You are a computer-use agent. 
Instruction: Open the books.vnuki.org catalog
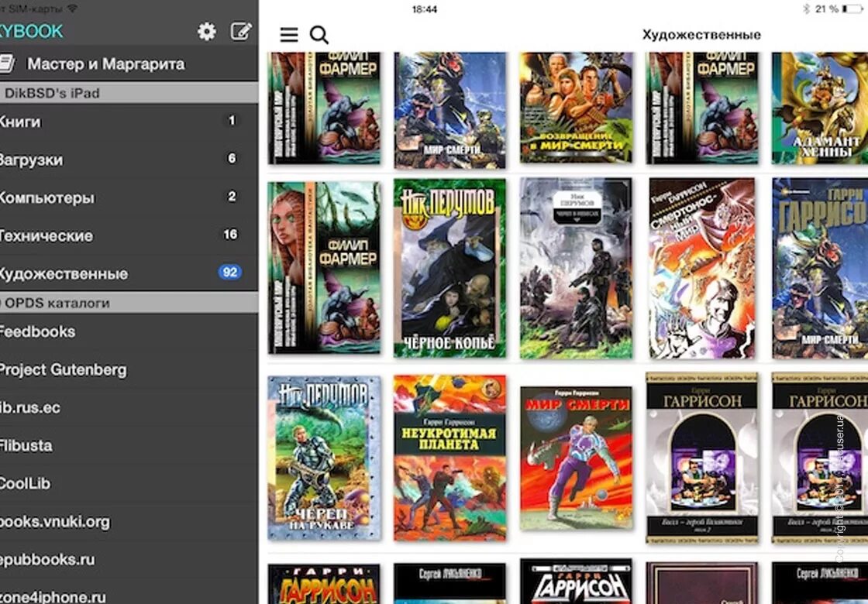[129, 522]
